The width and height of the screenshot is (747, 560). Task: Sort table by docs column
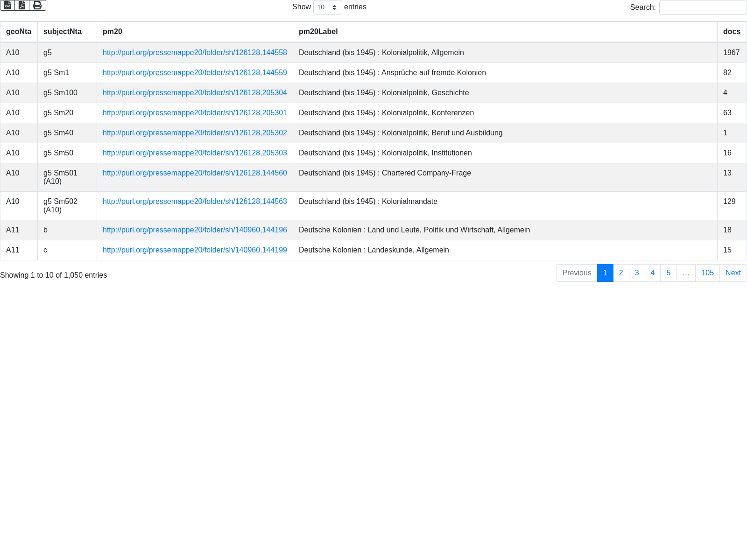[731, 32]
